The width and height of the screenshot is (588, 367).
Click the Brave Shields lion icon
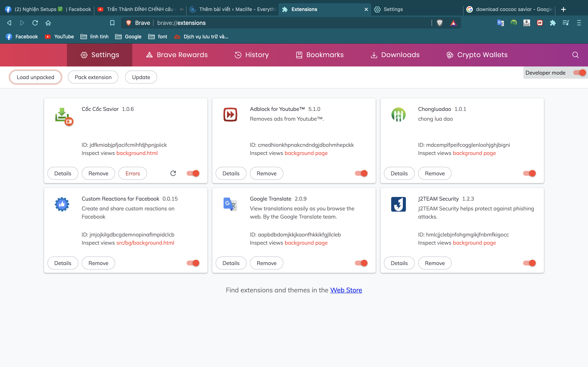pos(440,23)
